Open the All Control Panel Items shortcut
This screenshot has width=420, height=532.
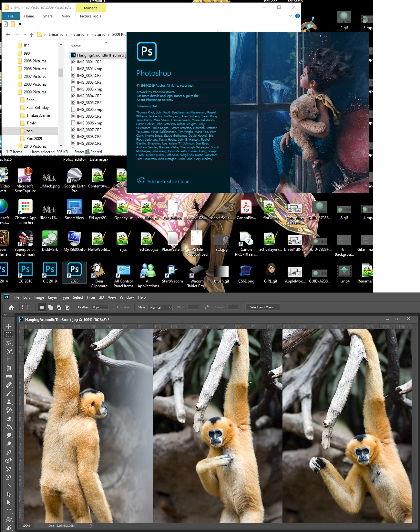point(123,276)
